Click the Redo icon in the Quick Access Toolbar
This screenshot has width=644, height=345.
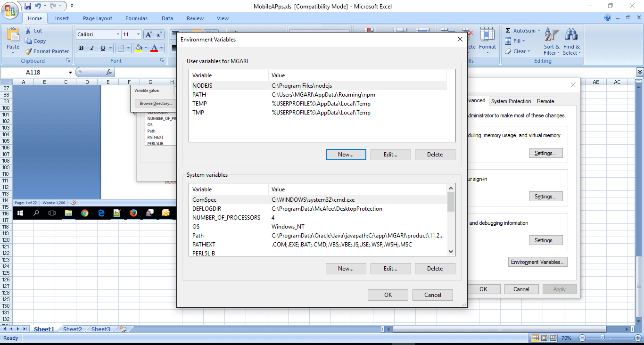coord(53,6)
